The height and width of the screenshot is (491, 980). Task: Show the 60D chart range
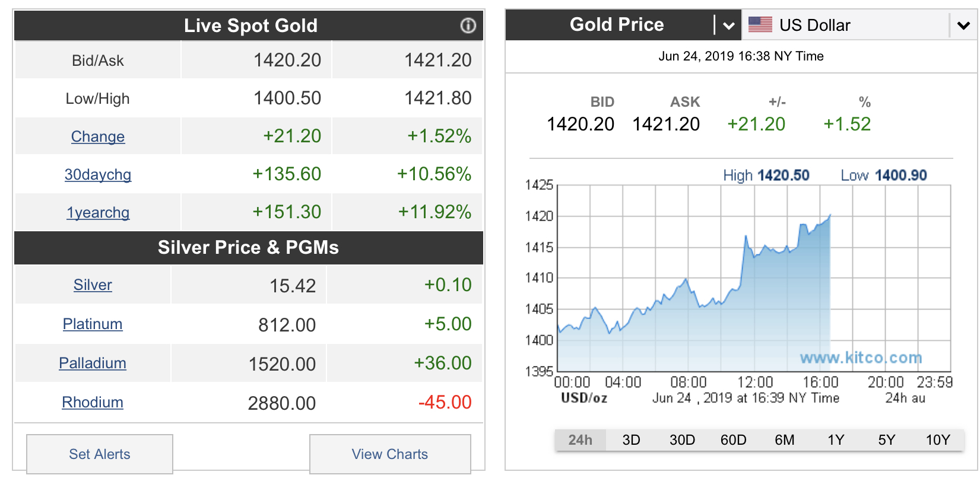[733, 440]
